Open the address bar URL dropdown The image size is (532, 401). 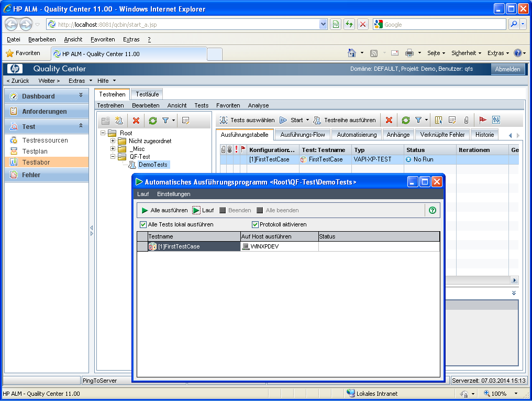tap(323, 25)
